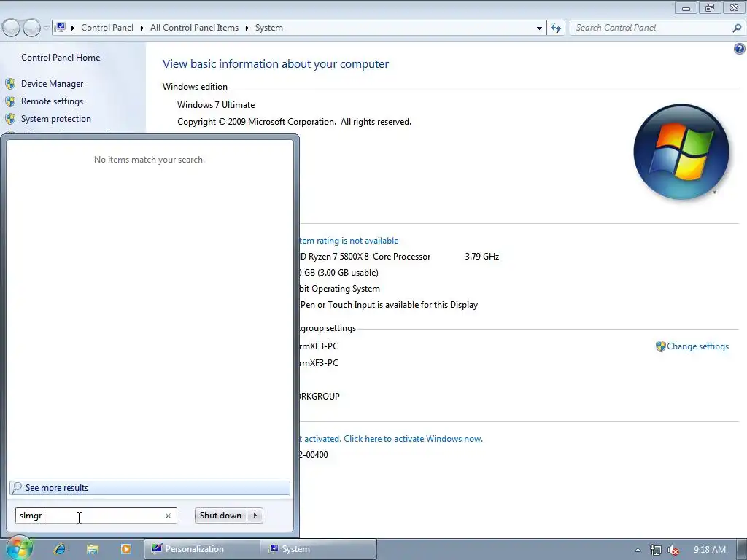Click shield icon next to Change settings
The height and width of the screenshot is (560, 747).
tap(660, 346)
